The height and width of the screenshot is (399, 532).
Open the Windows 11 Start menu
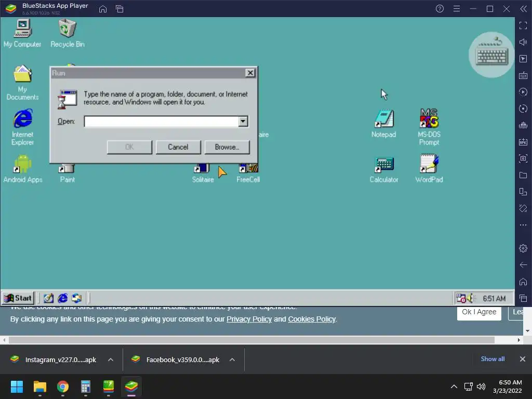point(17,387)
